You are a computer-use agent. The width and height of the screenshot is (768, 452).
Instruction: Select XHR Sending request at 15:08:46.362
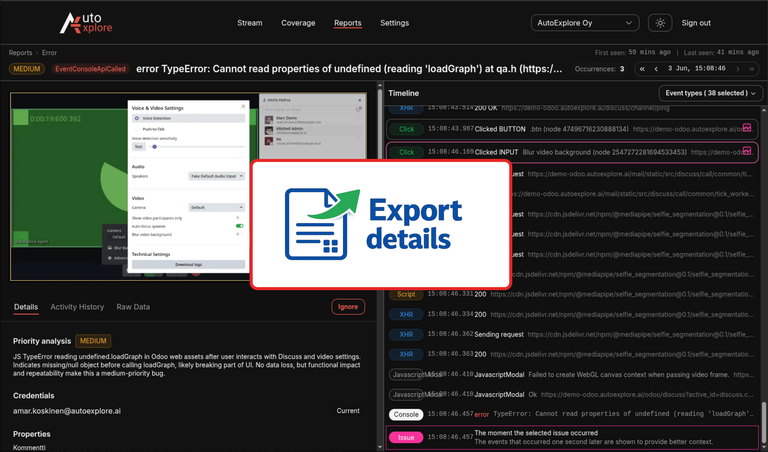pos(572,334)
